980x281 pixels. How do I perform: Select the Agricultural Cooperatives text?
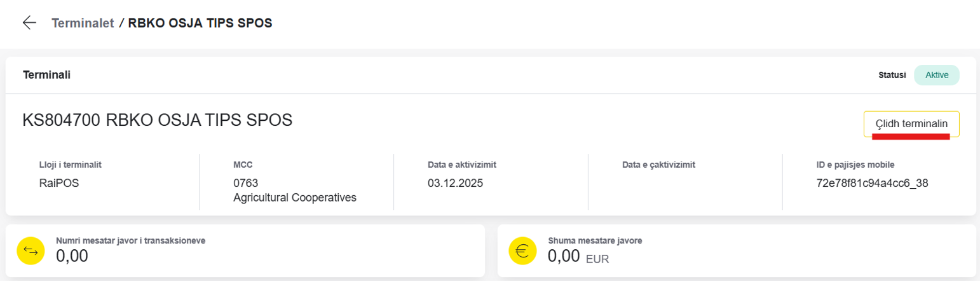point(295,198)
